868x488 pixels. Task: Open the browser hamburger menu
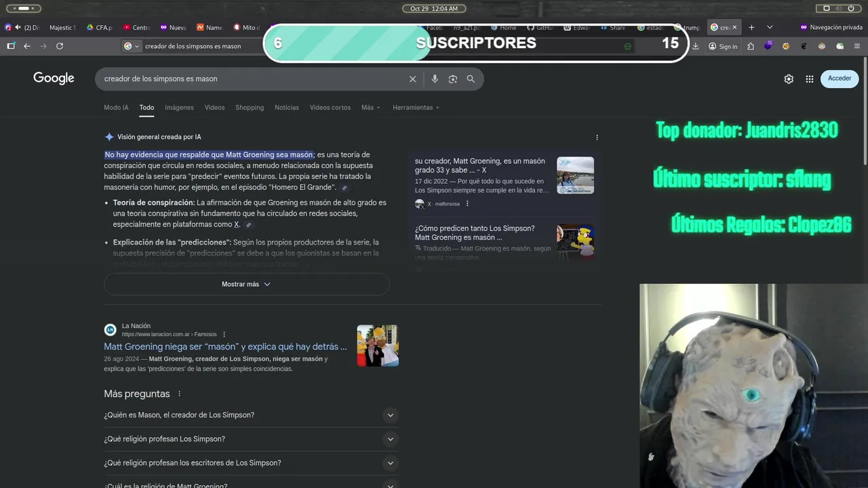coord(858,46)
